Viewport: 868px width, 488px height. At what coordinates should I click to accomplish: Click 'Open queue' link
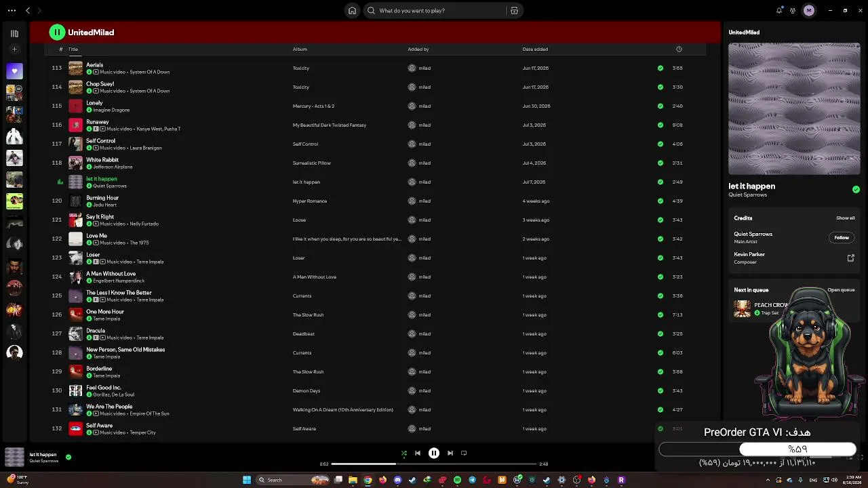[x=841, y=290]
